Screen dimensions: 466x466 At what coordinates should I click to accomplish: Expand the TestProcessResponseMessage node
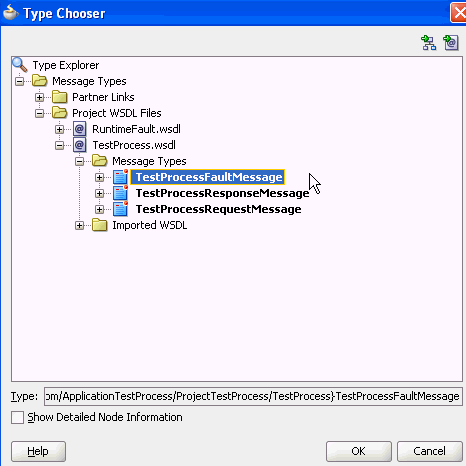tap(100, 193)
